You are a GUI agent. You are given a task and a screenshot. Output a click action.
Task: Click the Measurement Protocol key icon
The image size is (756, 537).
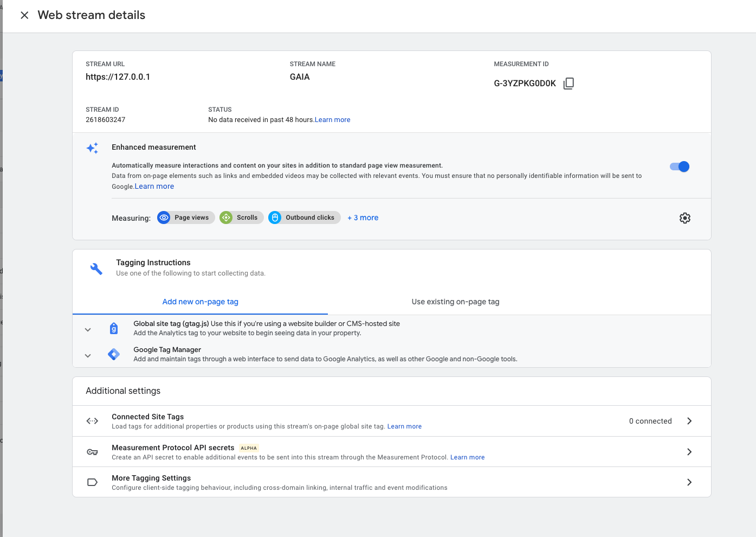coord(93,452)
